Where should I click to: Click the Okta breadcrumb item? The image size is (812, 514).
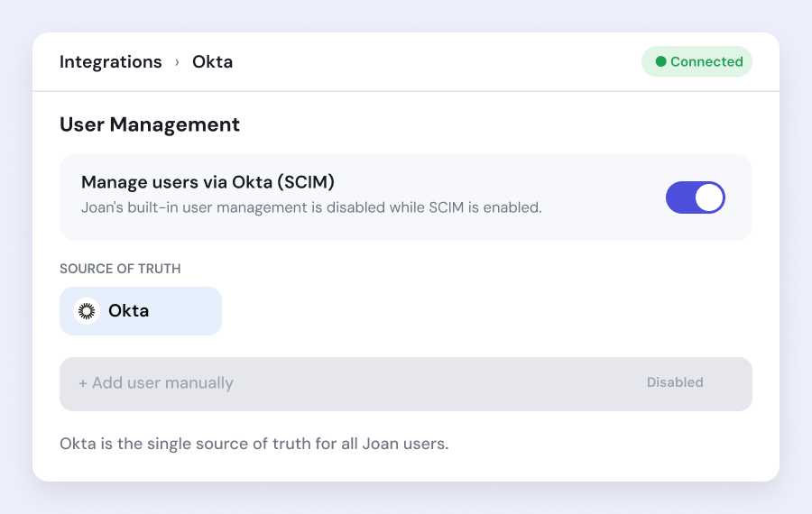[x=212, y=61]
